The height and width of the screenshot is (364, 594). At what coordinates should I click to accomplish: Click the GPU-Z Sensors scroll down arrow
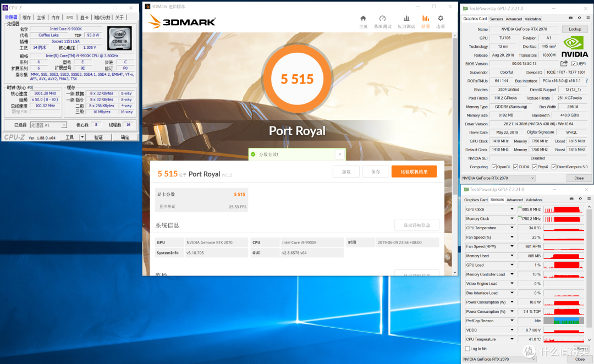[589, 340]
